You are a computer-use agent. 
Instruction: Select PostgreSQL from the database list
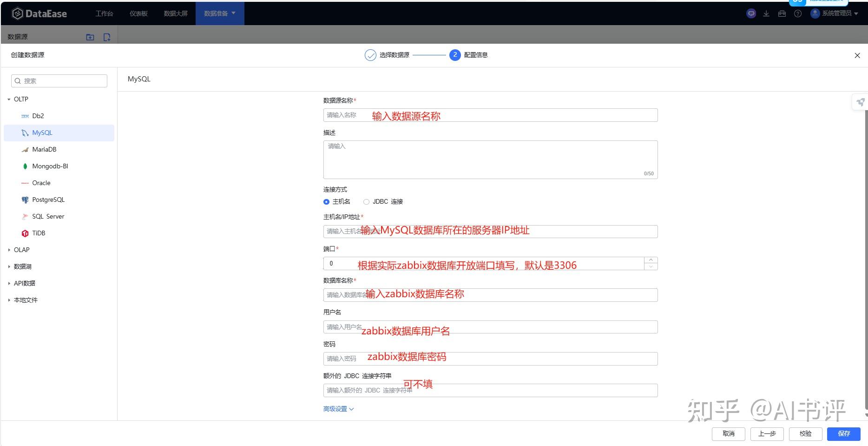click(x=48, y=200)
